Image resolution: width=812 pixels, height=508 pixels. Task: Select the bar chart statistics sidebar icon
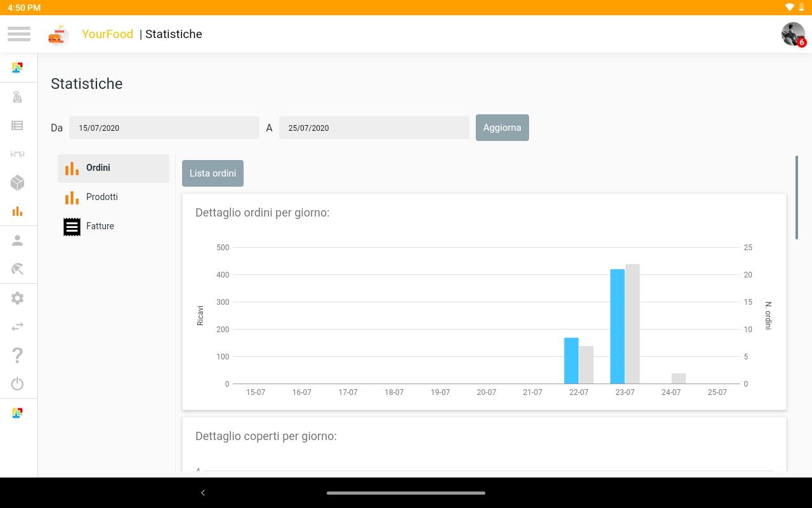point(18,211)
